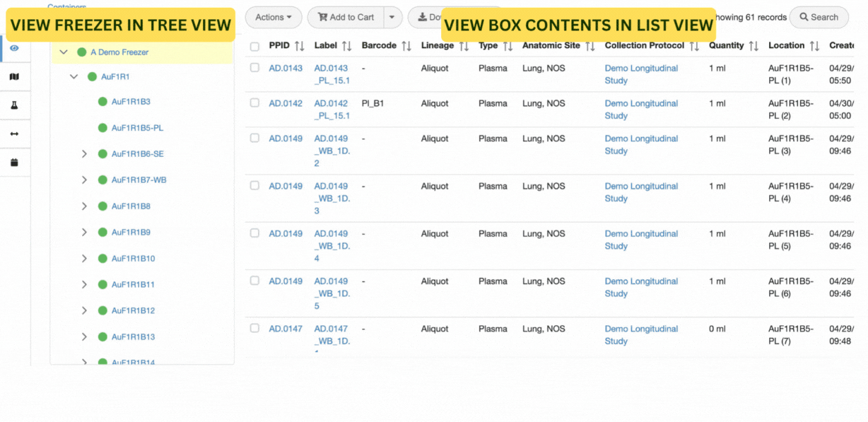Expand the AuF1R1B7-WB node
The image size is (868, 422).
pyautogui.click(x=84, y=180)
